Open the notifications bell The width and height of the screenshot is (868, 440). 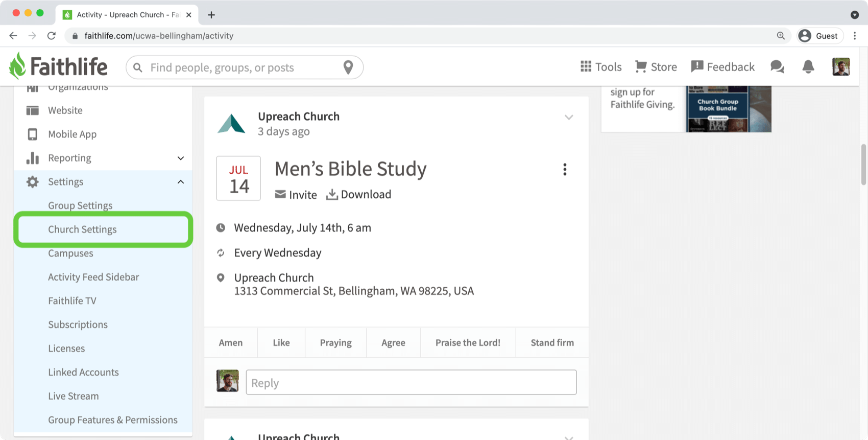pos(808,67)
